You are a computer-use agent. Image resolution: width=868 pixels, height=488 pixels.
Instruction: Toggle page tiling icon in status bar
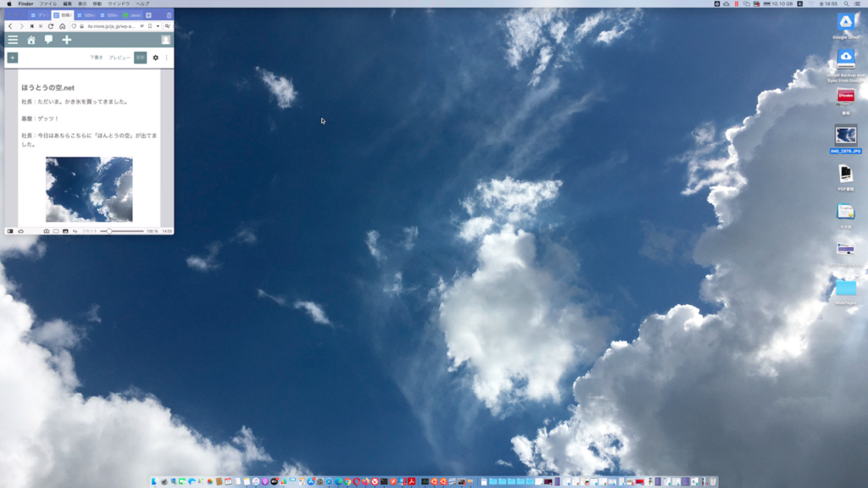point(56,230)
